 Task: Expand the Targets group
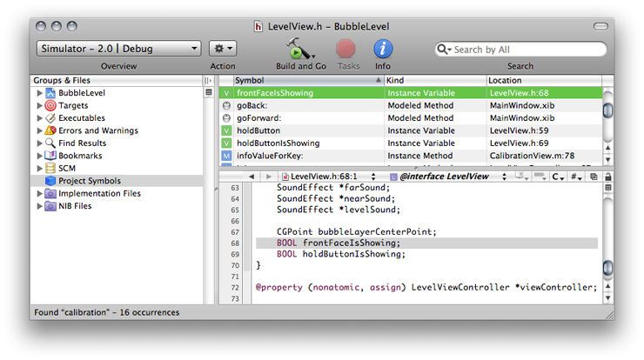(40, 105)
